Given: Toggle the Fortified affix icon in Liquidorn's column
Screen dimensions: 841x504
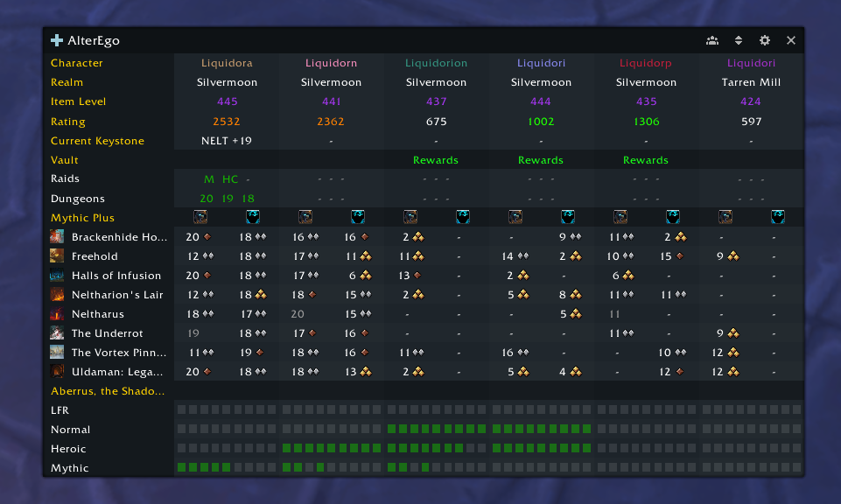Looking at the screenshot, I should click(305, 216).
